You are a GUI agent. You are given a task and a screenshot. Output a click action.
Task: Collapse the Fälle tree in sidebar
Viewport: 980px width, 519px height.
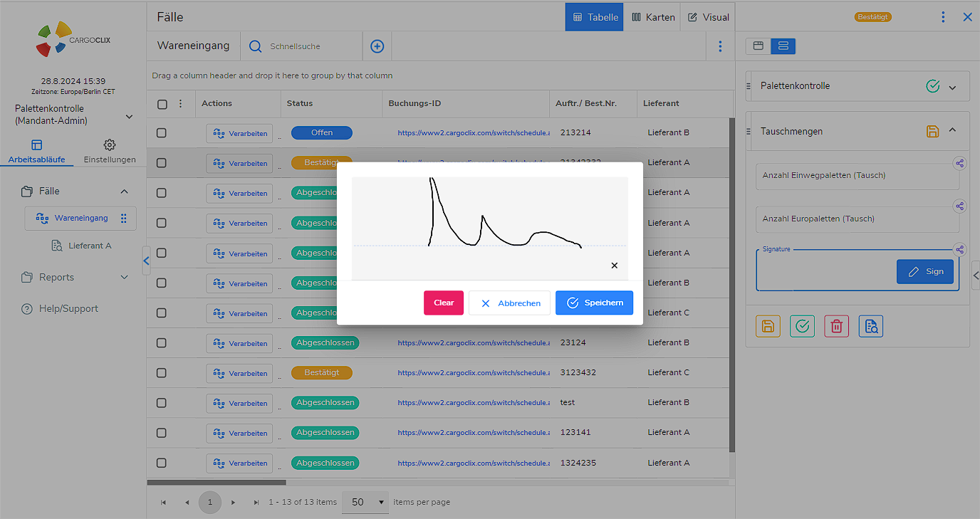point(124,192)
